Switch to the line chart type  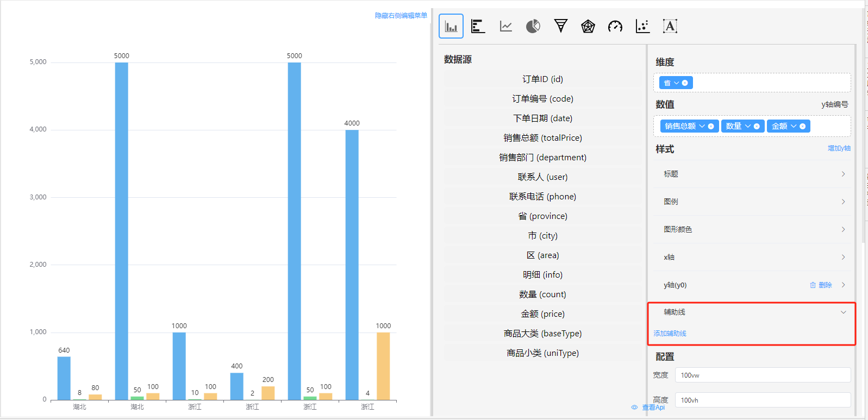pyautogui.click(x=506, y=26)
